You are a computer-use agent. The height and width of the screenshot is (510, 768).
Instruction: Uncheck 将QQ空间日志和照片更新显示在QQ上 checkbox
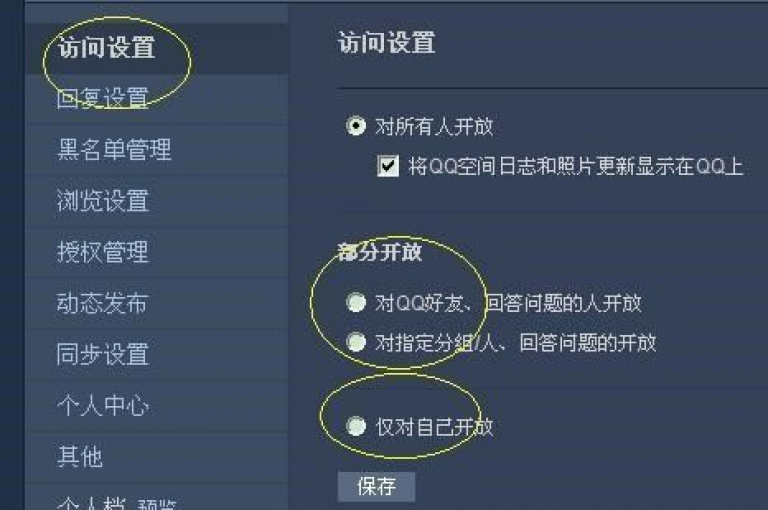(388, 166)
